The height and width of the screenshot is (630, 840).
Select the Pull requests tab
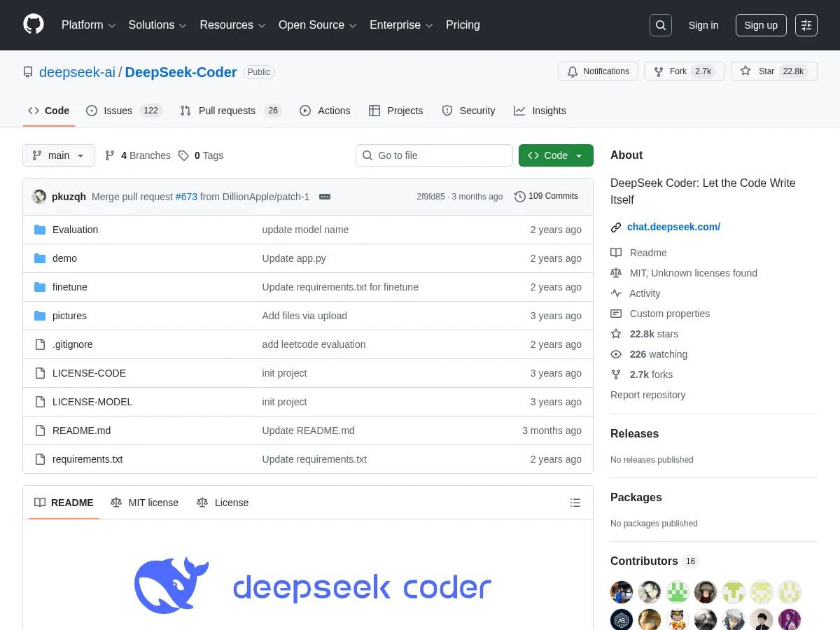click(x=227, y=111)
